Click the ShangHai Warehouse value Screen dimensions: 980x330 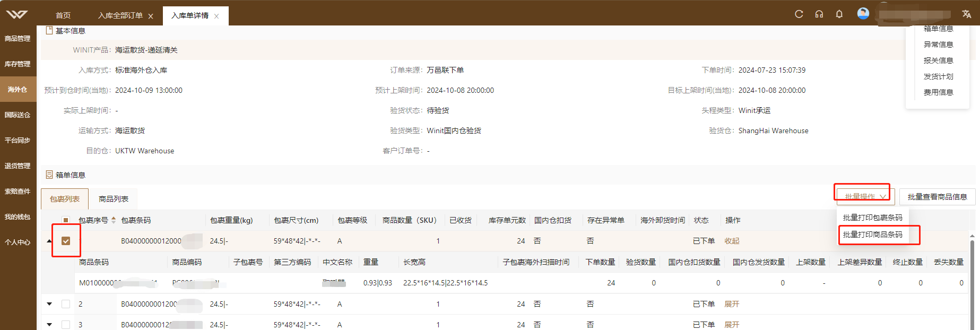click(773, 131)
